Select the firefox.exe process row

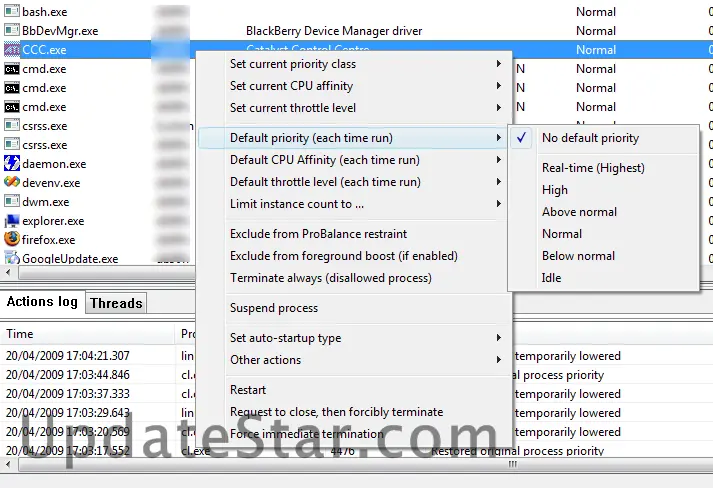tap(98, 240)
